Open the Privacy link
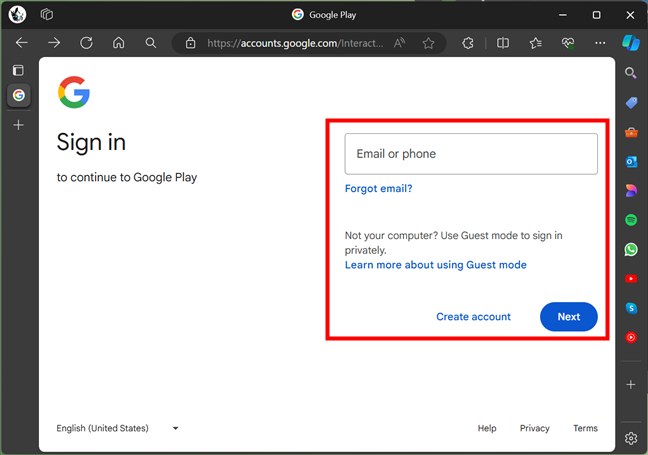Screen dimensions: 648x455 [x=534, y=428]
